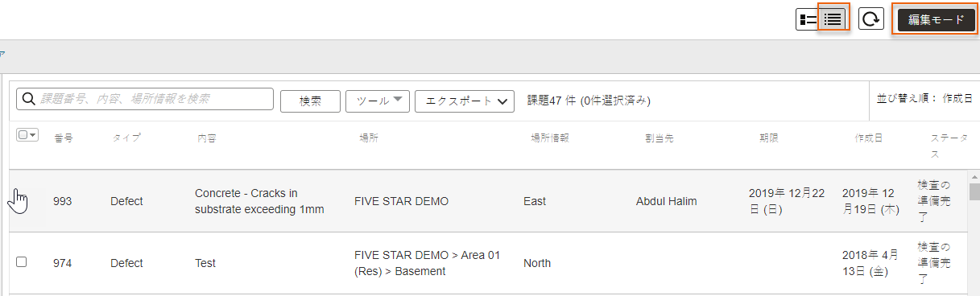The image size is (980, 296).
Task: Click the scrollbar up arrow
Action: (974, 177)
